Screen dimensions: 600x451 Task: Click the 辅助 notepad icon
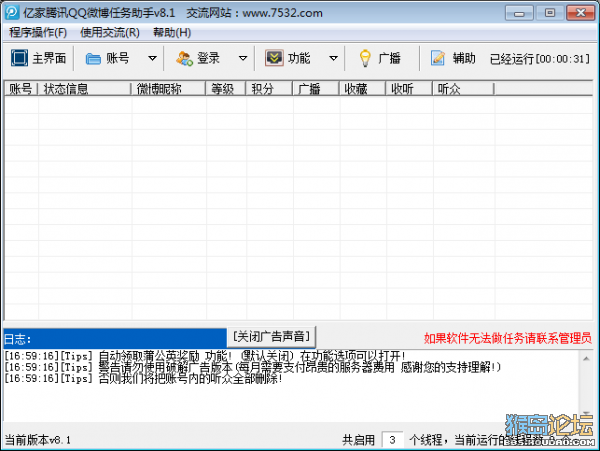[x=438, y=58]
